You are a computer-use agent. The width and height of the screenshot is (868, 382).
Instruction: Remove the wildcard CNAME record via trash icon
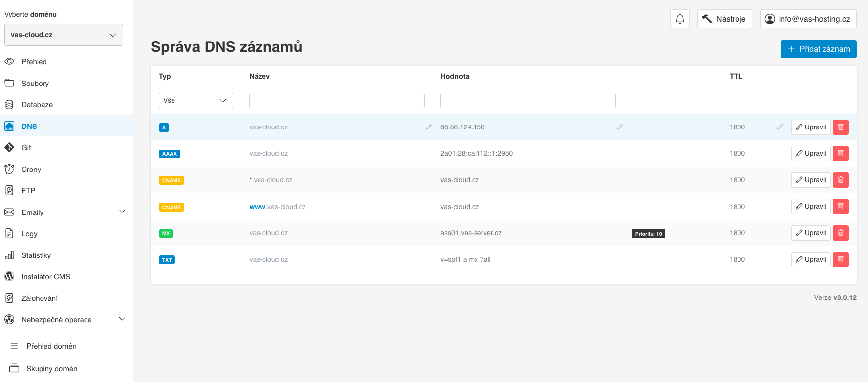tap(840, 180)
